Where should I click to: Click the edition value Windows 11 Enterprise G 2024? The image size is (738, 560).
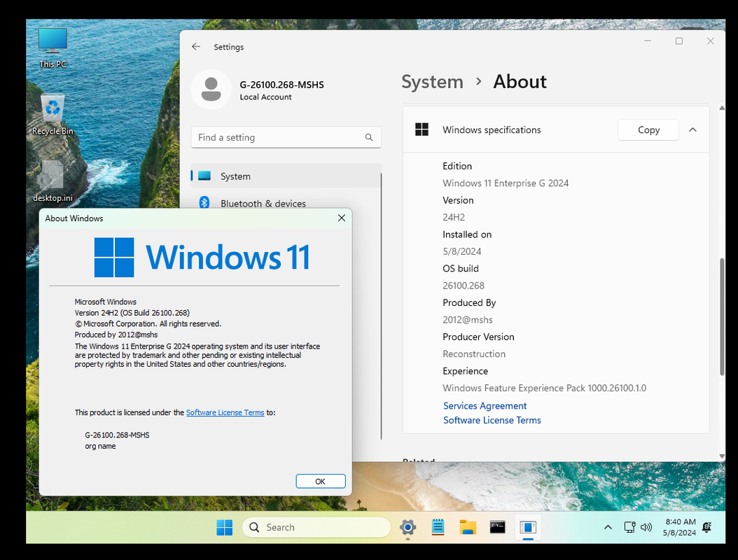coord(506,183)
